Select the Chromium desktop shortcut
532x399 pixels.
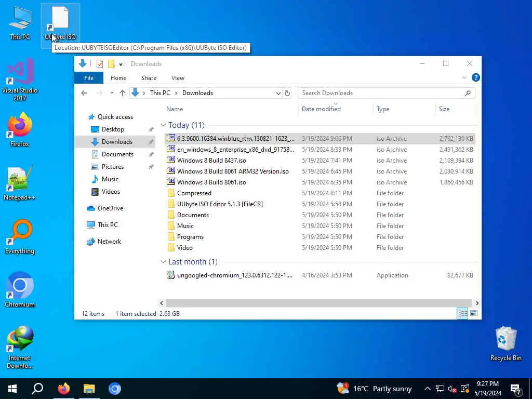[x=20, y=289]
